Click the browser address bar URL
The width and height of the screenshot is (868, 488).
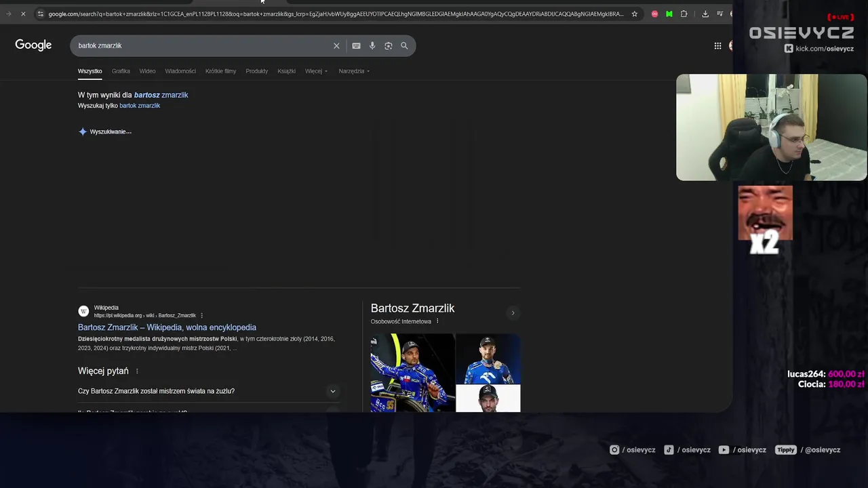pos(336,14)
